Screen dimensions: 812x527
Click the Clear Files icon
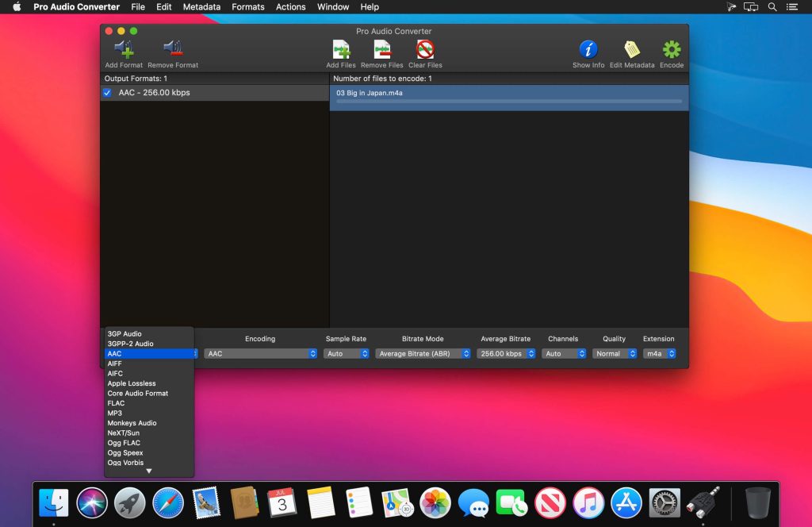coord(425,48)
